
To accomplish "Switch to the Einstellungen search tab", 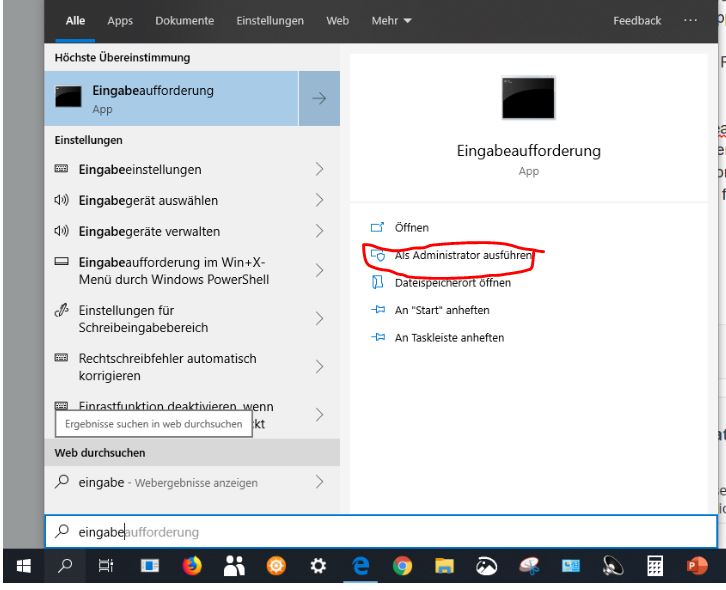I will (x=270, y=21).
